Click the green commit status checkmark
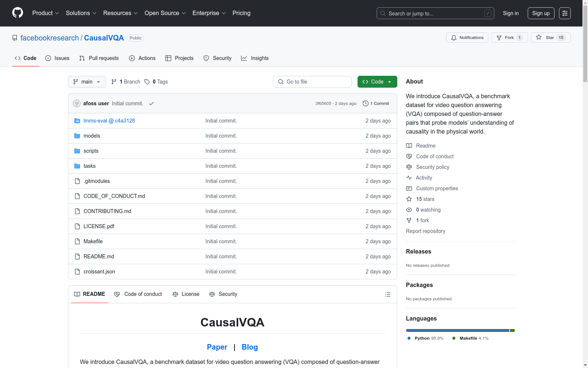 pyautogui.click(x=151, y=103)
